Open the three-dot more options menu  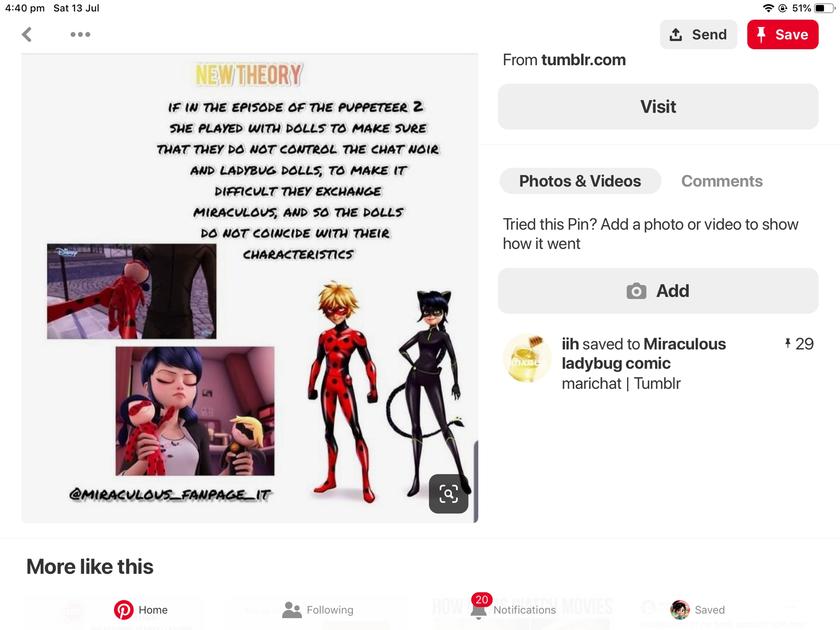(80, 34)
